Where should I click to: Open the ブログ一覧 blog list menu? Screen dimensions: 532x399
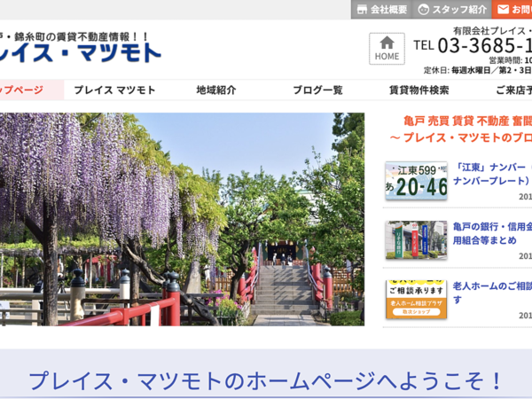point(317,90)
